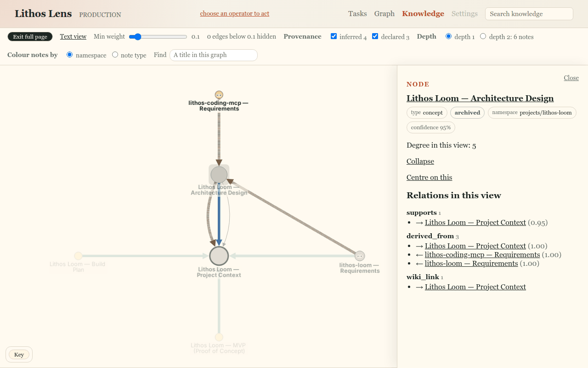Click the 'type concept' chip
Viewport: 588px width, 368px height.
pyautogui.click(x=427, y=113)
